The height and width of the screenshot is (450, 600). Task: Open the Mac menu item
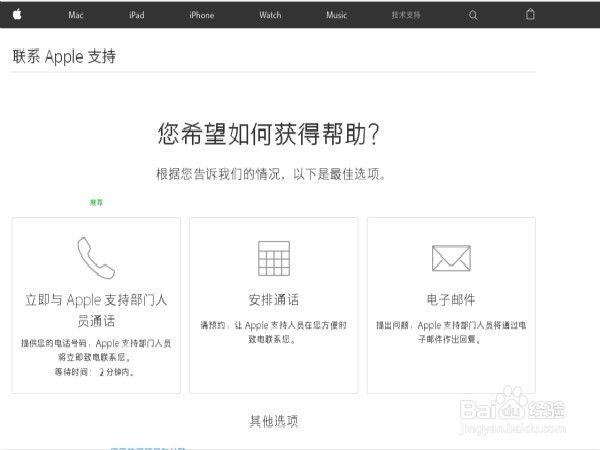76,15
